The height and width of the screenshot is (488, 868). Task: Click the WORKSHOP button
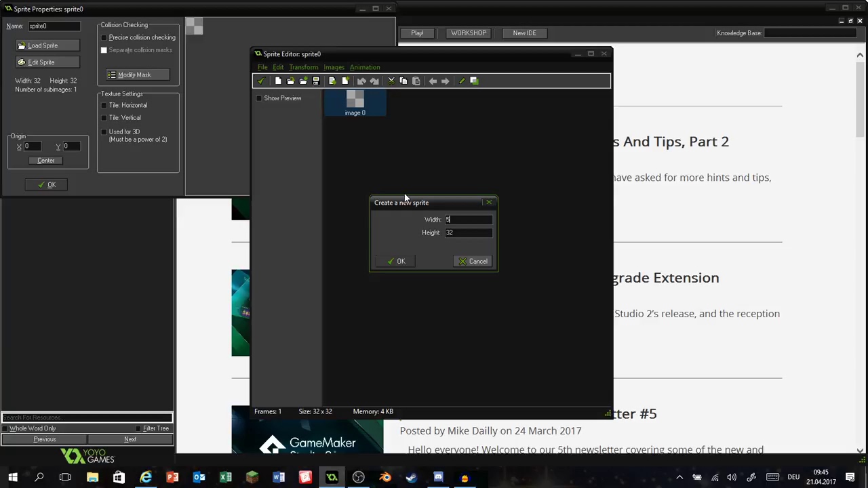pyautogui.click(x=469, y=33)
